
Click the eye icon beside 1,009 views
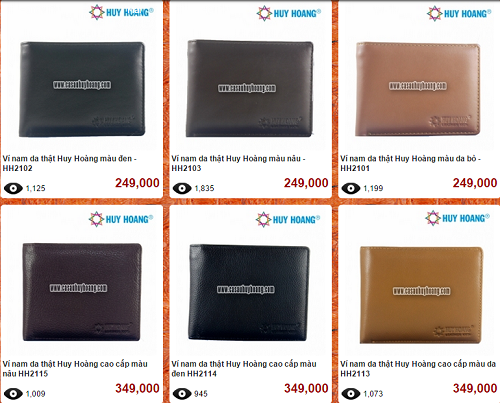point(13,394)
